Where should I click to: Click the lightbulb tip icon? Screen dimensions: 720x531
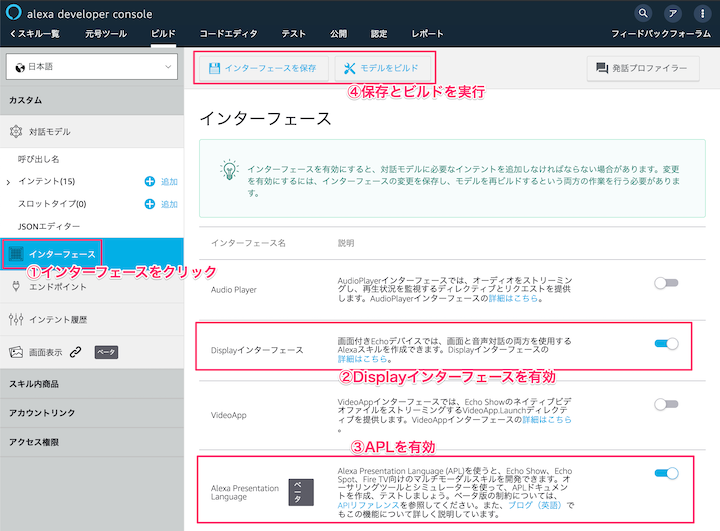coord(229,170)
